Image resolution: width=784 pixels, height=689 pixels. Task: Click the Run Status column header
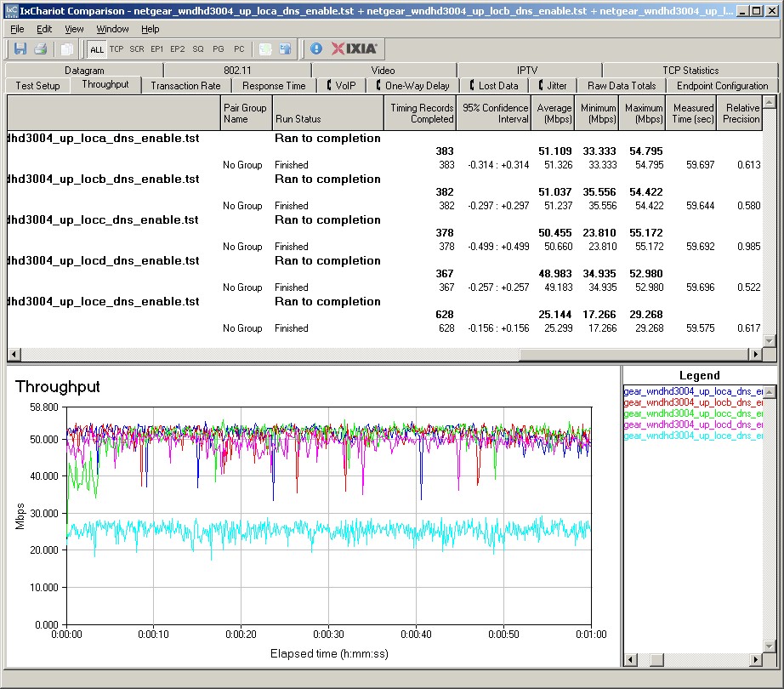pyautogui.click(x=328, y=113)
